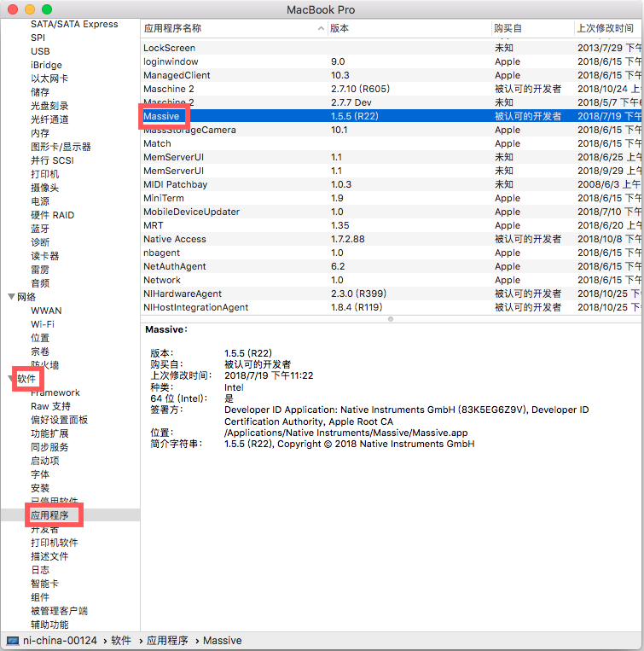Select 字体 in the sidebar
This screenshot has height=651, width=644.
pyautogui.click(x=40, y=474)
